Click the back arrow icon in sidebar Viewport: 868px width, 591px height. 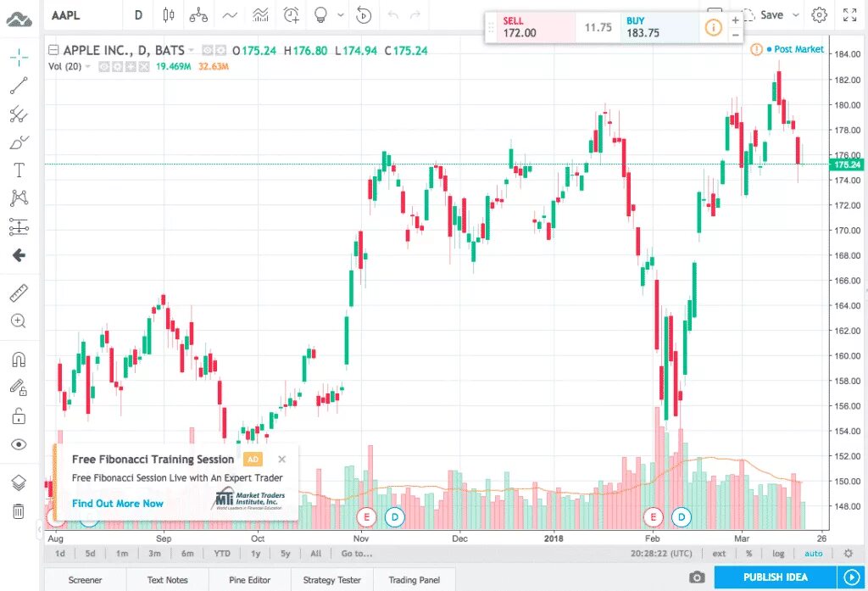click(19, 255)
